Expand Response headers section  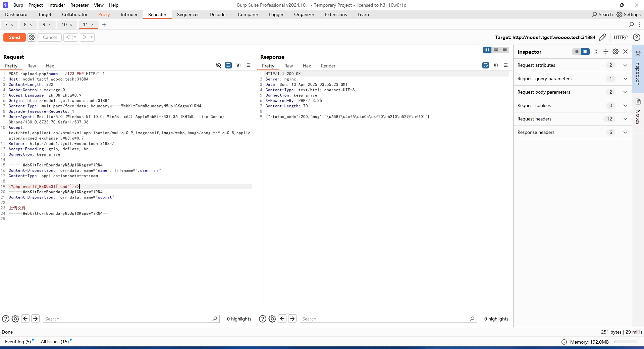[625, 132]
